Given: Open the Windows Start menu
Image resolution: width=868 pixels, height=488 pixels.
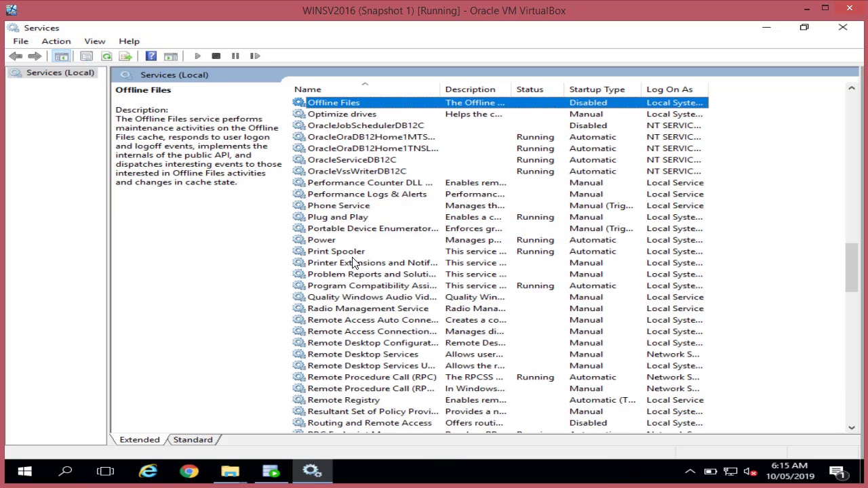Looking at the screenshot, I should [24, 472].
